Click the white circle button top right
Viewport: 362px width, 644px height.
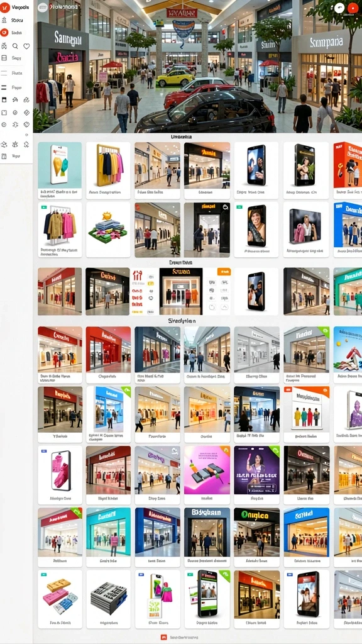340,8
